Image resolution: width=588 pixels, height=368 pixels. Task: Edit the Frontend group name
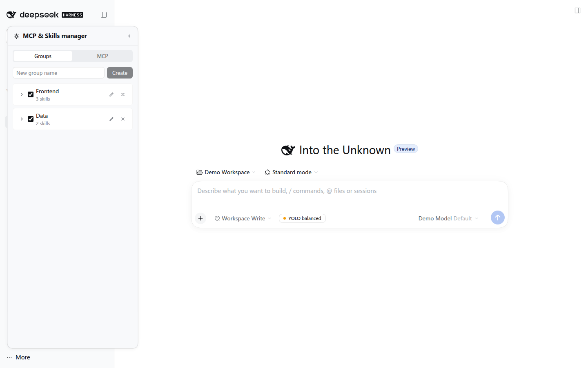pos(111,94)
